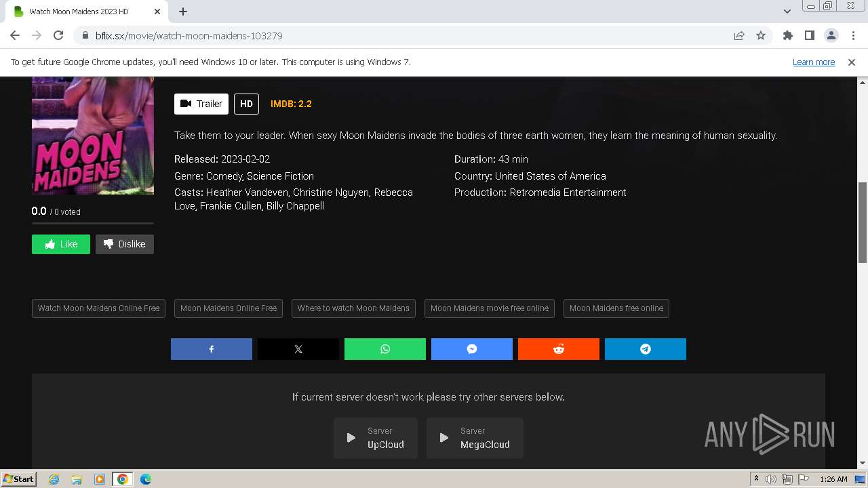Open the volume tray icon
This screenshot has height=488, width=868.
coord(771,479)
